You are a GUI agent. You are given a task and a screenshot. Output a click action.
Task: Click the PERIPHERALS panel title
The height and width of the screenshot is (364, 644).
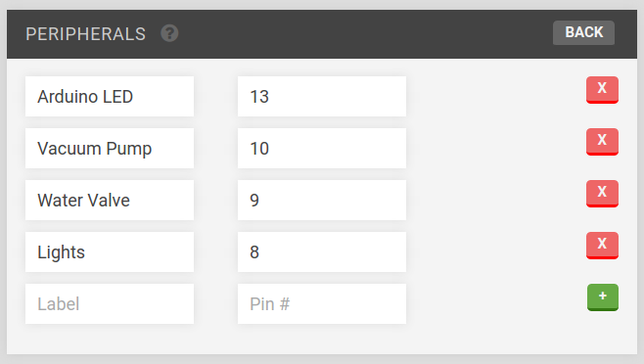tap(85, 33)
